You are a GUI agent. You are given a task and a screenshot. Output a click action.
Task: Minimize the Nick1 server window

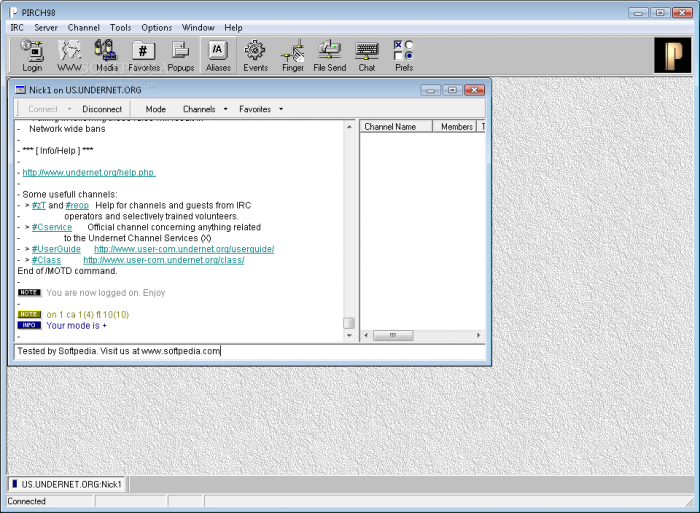click(x=430, y=90)
